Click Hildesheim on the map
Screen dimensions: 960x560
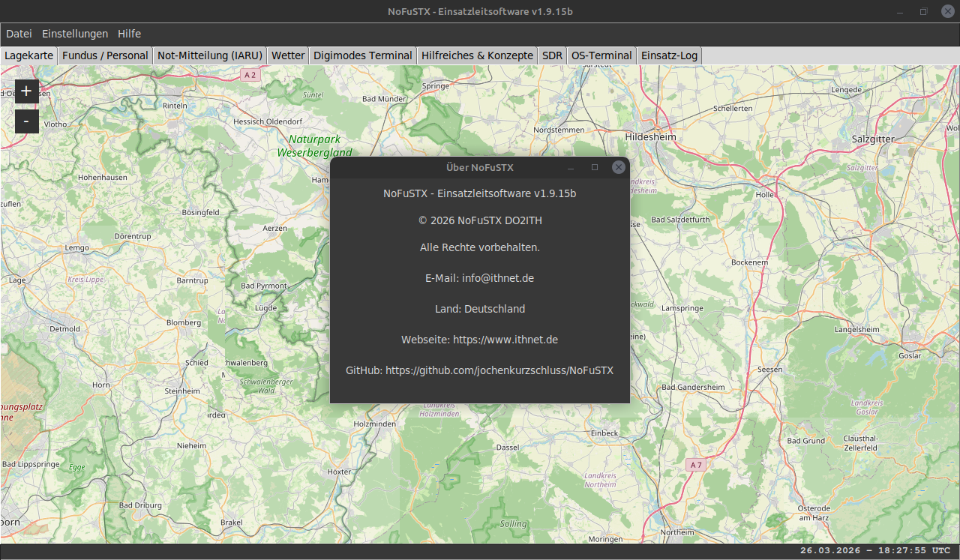(x=650, y=137)
